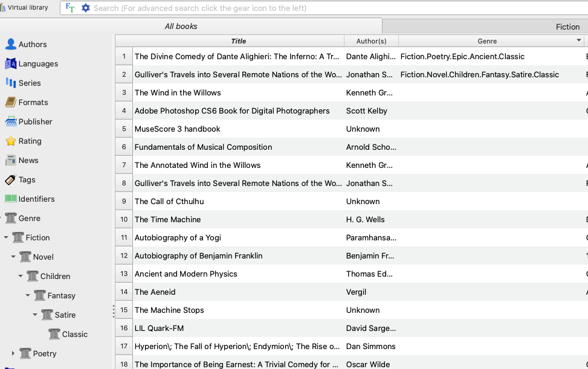The width and height of the screenshot is (588, 369).
Task: Click the Publisher icon in sidebar
Action: pyautogui.click(x=10, y=121)
